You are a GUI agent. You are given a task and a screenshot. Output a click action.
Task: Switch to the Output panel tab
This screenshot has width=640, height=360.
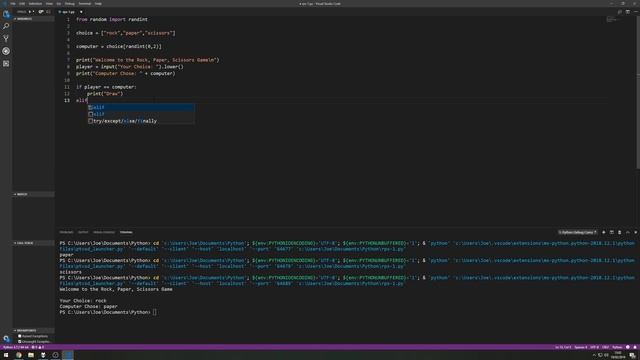pos(83,232)
